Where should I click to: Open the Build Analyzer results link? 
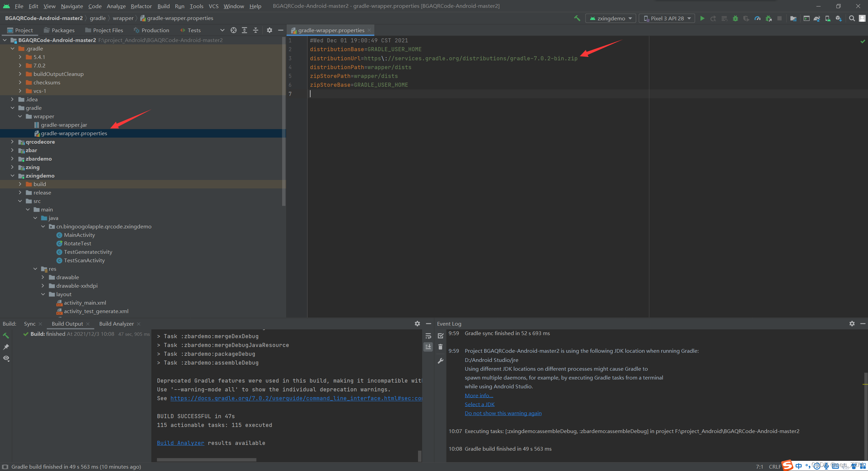[x=180, y=443]
